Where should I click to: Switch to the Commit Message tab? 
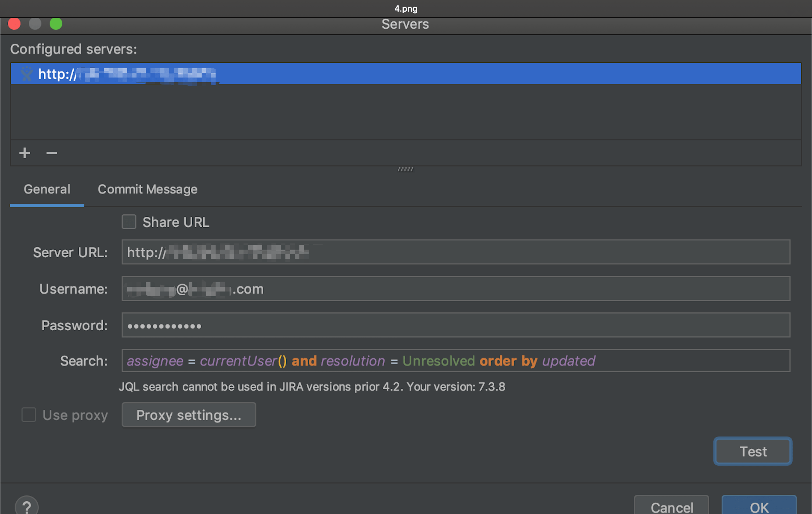click(x=148, y=189)
